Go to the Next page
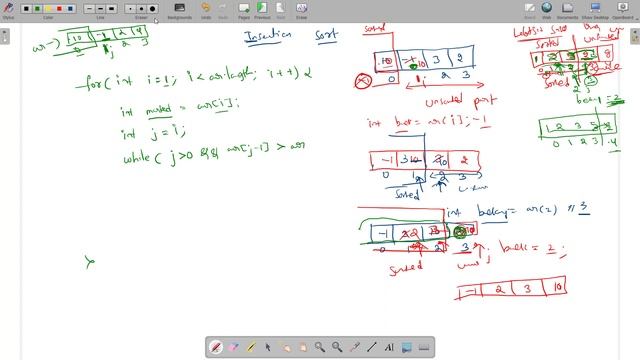 [281, 10]
